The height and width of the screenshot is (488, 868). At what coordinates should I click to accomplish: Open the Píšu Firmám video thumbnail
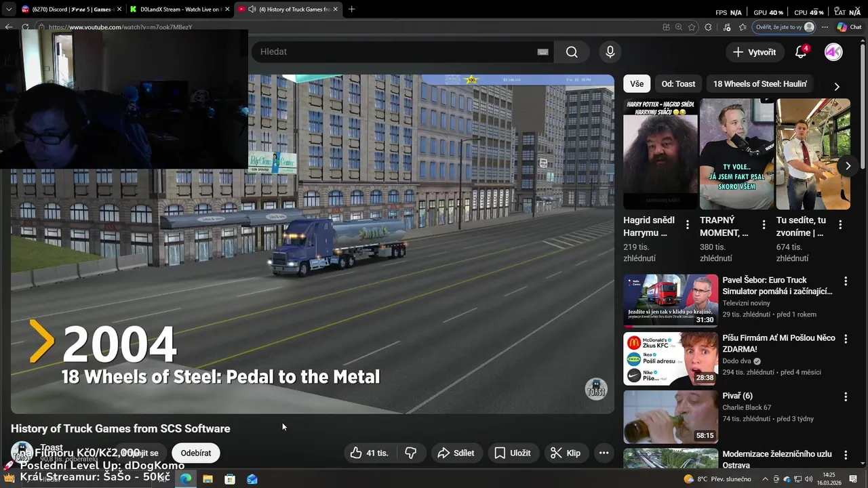tap(671, 359)
